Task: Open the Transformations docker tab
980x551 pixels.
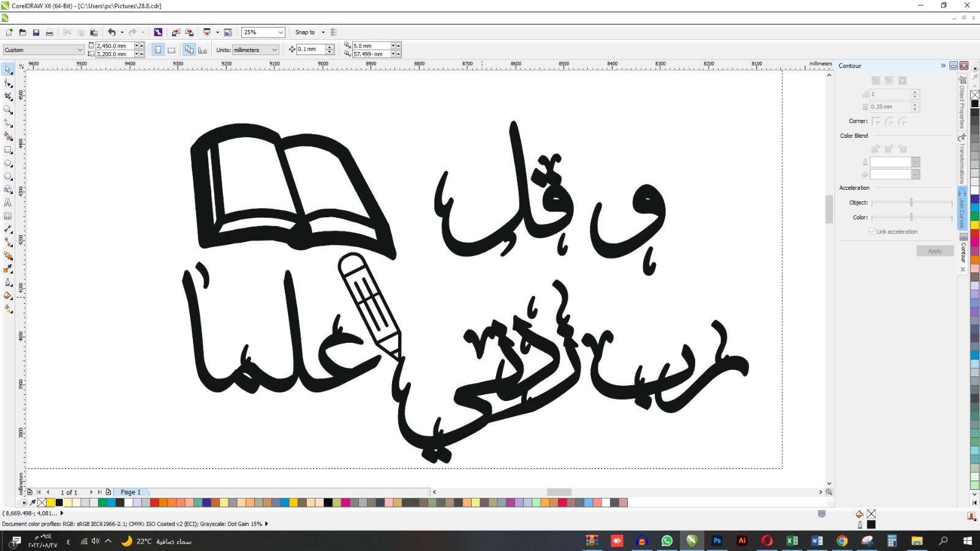Action: pos(962,160)
